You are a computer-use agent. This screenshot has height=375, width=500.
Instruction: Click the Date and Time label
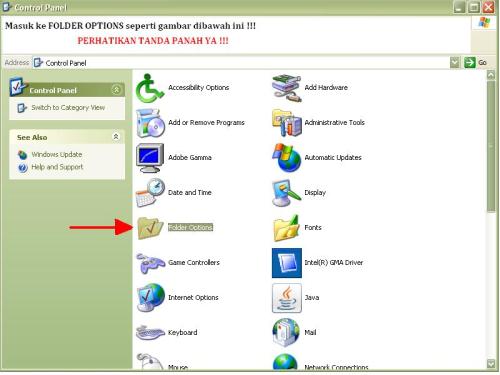coord(190,193)
